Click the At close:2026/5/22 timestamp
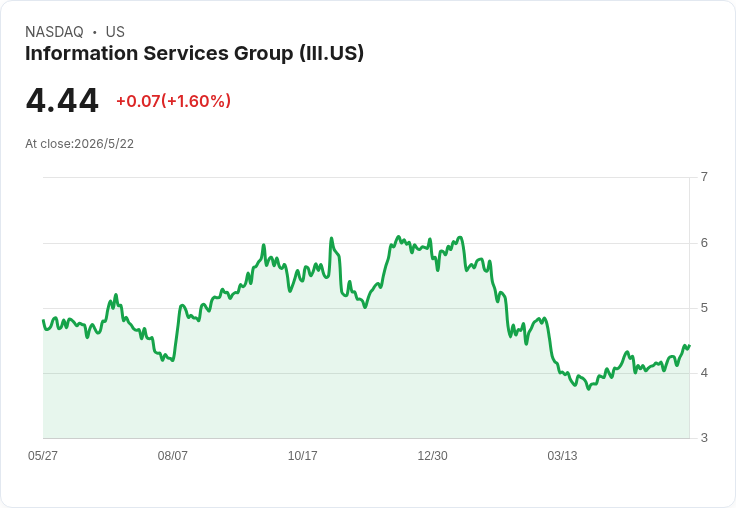The height and width of the screenshot is (508, 736). (x=79, y=144)
